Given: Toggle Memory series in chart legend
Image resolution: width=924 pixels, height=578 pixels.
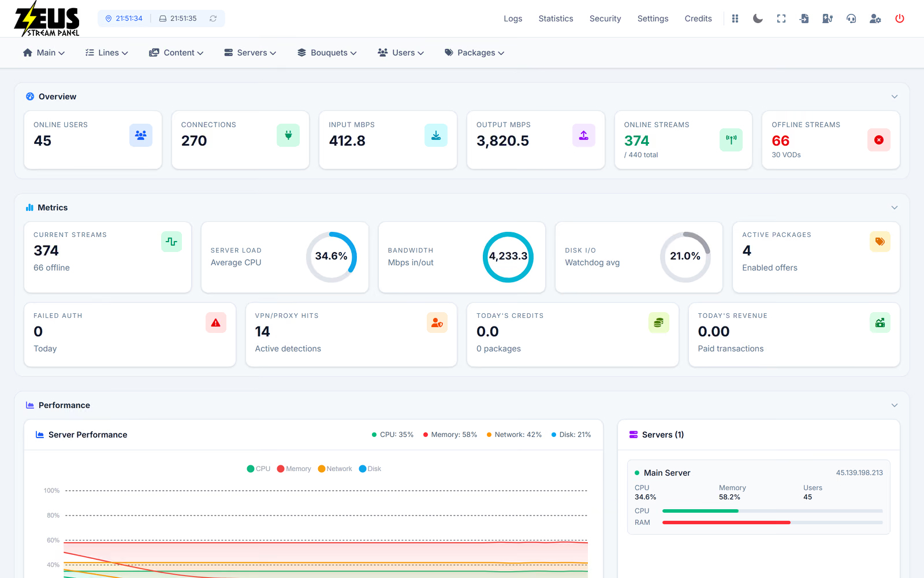Looking at the screenshot, I should (x=294, y=469).
